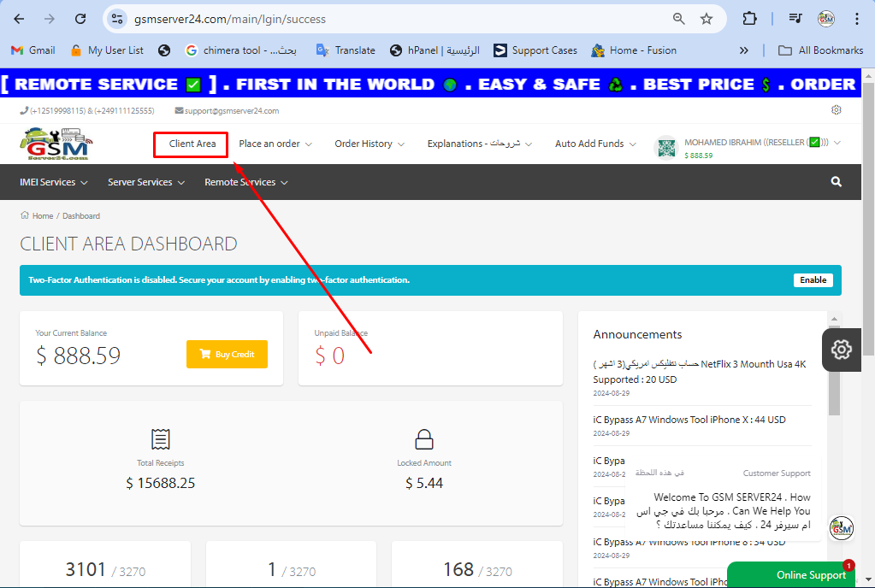Click the Welcome To GSM SERVER24 chat message
The image size is (875, 588).
724,511
